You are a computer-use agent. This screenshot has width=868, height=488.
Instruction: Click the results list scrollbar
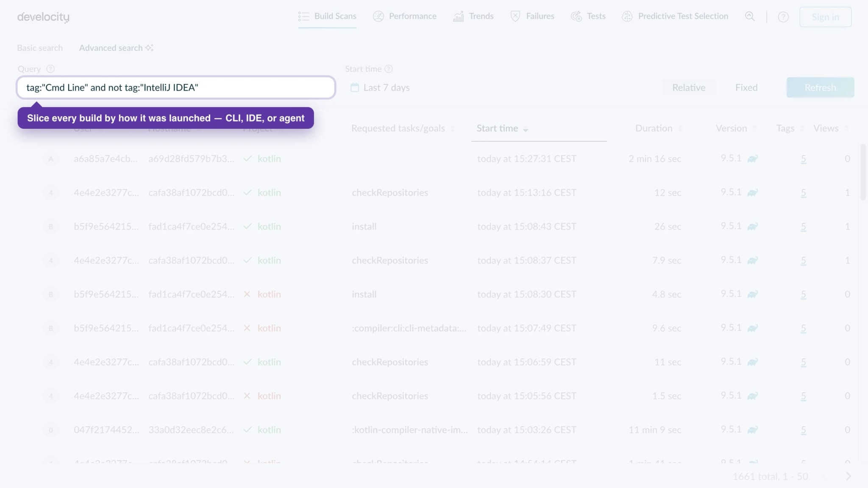(863, 172)
